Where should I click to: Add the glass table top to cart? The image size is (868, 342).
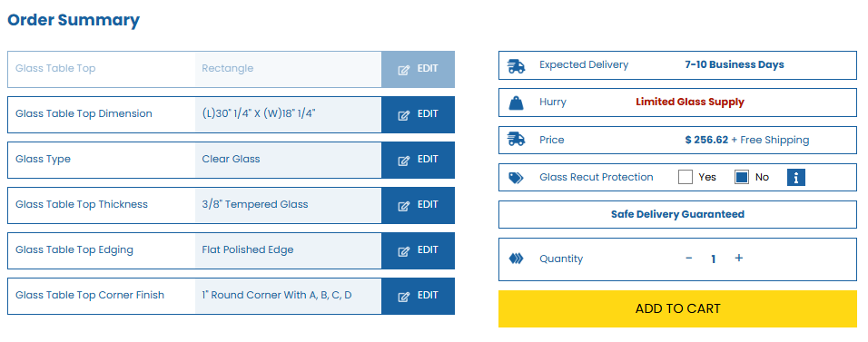(677, 308)
